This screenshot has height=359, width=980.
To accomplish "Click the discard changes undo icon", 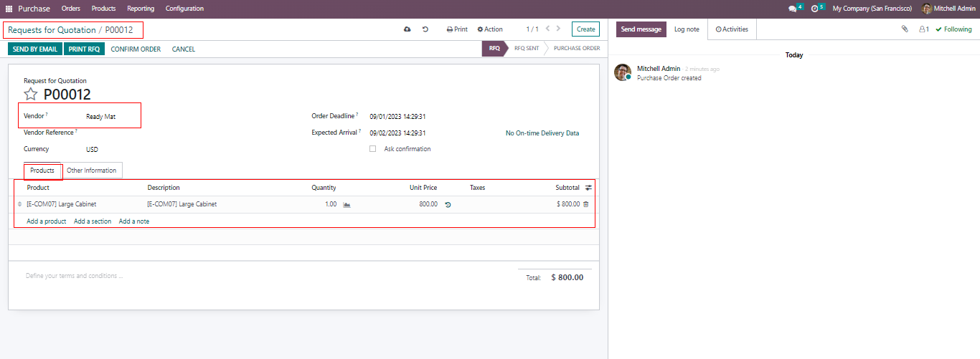I will (x=425, y=29).
